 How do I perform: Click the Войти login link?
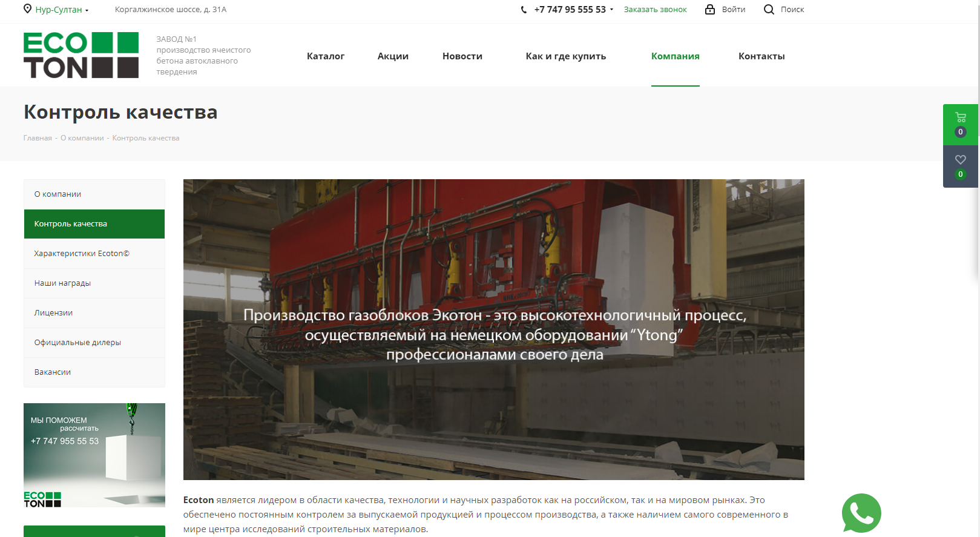[734, 10]
